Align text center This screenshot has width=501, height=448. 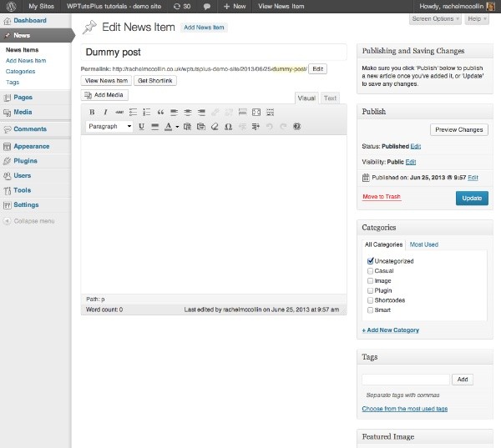point(188,112)
